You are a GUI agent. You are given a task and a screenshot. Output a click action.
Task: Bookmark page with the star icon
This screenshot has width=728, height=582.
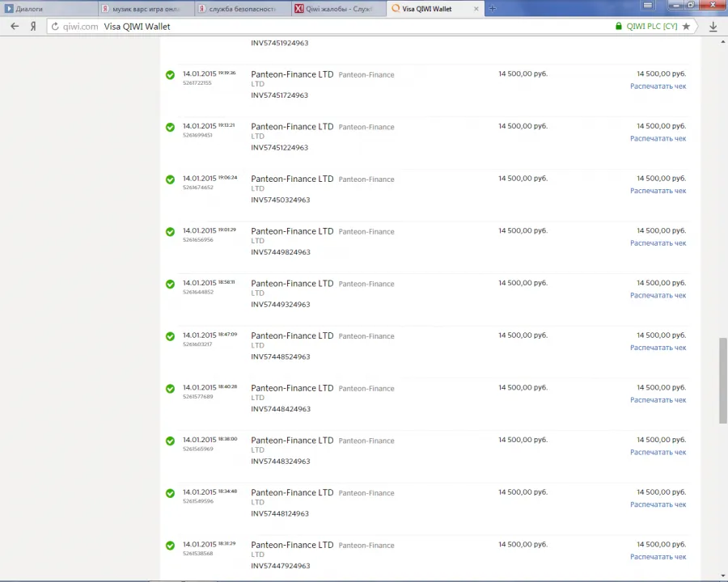click(686, 27)
